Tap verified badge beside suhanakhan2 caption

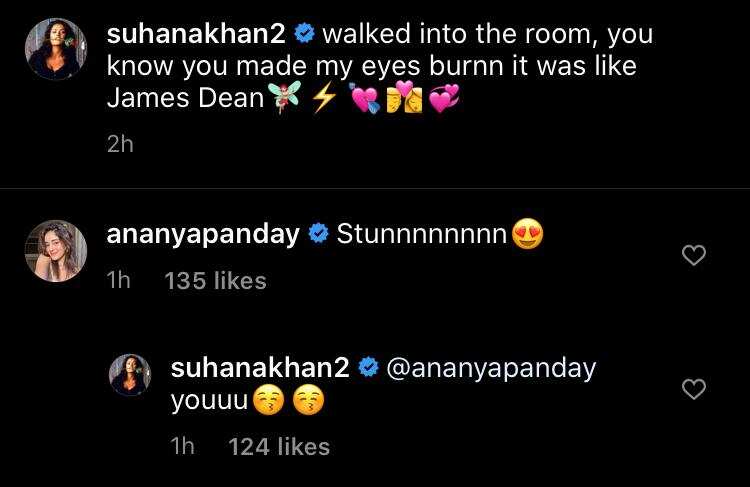[x=304, y=34]
